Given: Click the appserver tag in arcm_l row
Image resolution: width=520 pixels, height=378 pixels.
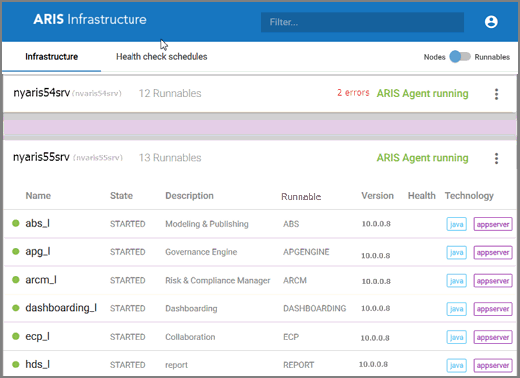Looking at the screenshot, I should click(x=493, y=281).
